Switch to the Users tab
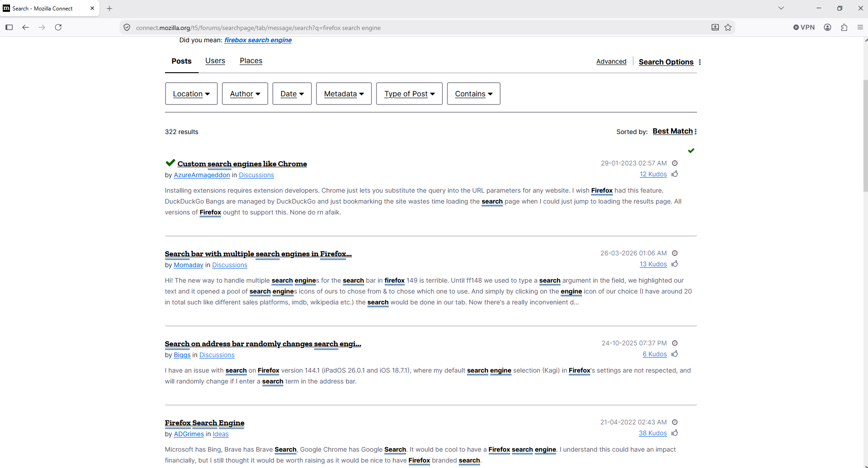 click(x=215, y=61)
